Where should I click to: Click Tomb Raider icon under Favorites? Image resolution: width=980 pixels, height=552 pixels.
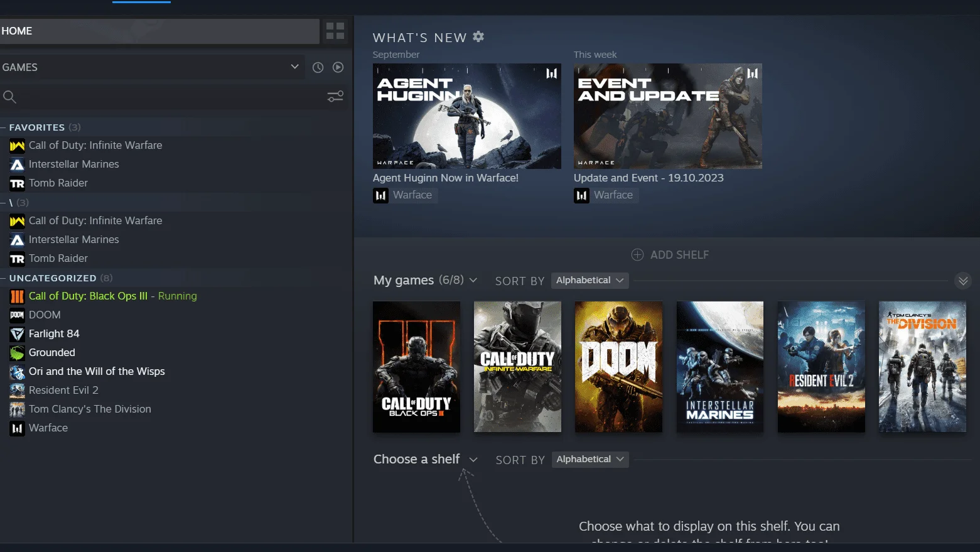pyautogui.click(x=17, y=183)
